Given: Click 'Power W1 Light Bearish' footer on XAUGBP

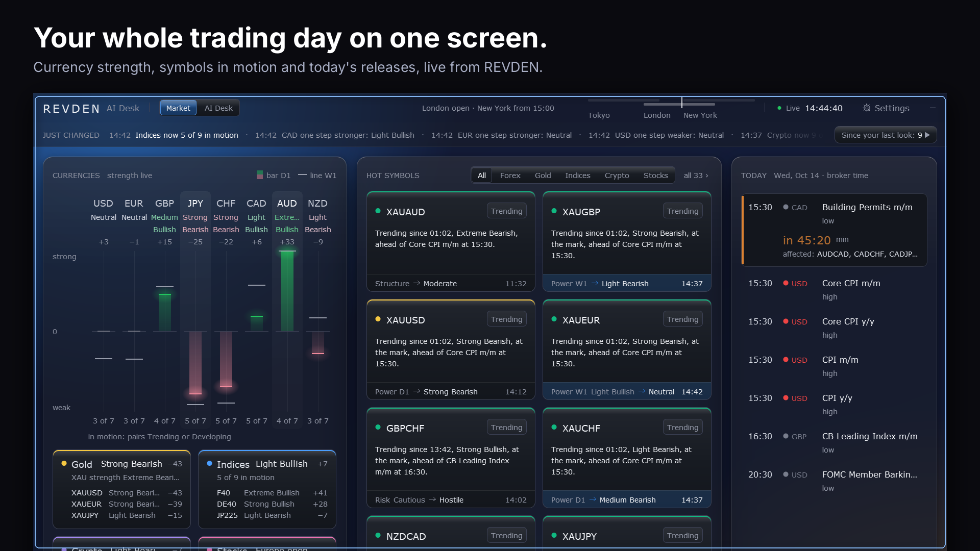Looking at the screenshot, I should (x=627, y=284).
